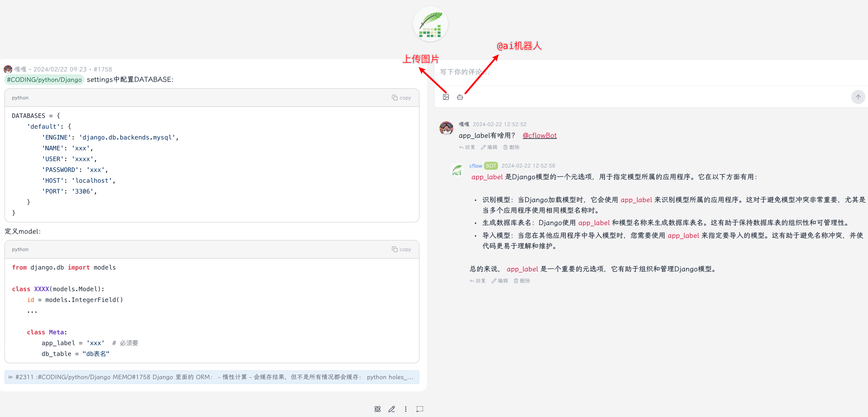Click the feather logo at the top
The width and height of the screenshot is (868, 417).
pyautogui.click(x=430, y=24)
